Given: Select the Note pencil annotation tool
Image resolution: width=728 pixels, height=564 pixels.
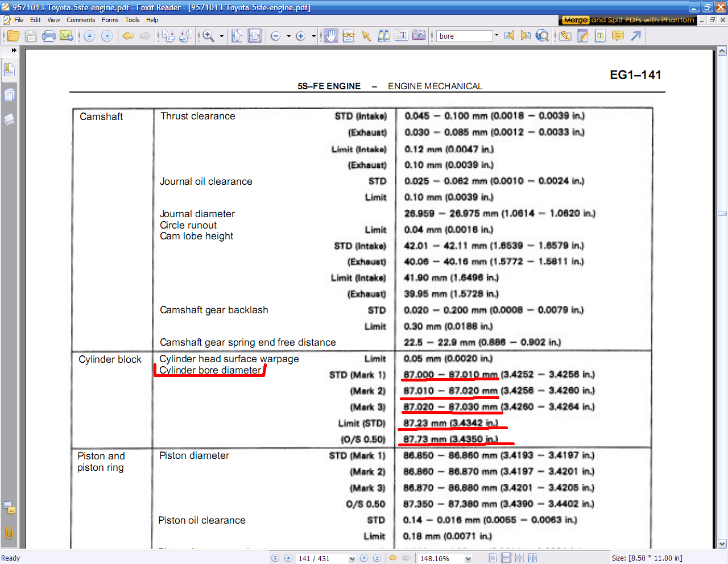Looking at the screenshot, I should pyautogui.click(x=583, y=36).
